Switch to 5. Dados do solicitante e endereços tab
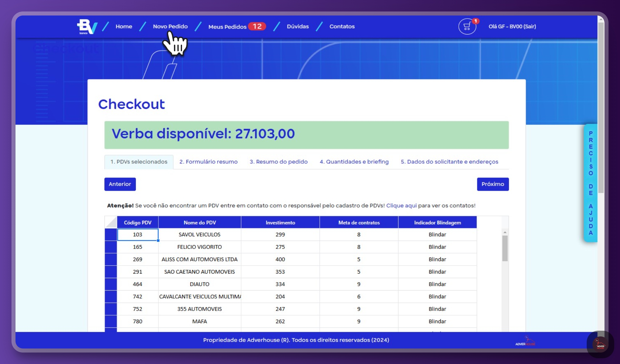The height and width of the screenshot is (364, 620). click(x=449, y=162)
